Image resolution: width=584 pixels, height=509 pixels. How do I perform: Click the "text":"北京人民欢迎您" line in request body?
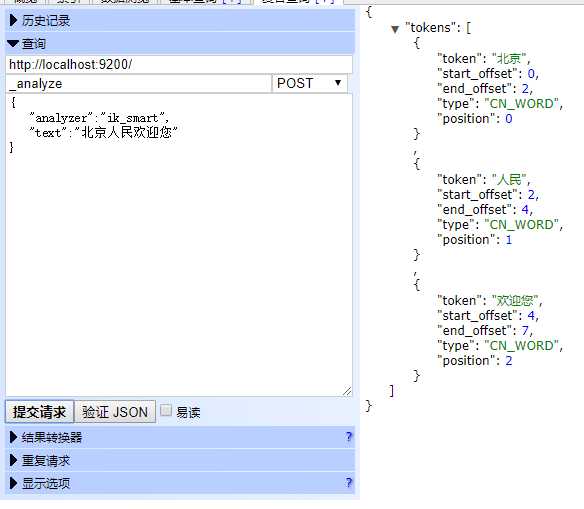(x=103, y=133)
